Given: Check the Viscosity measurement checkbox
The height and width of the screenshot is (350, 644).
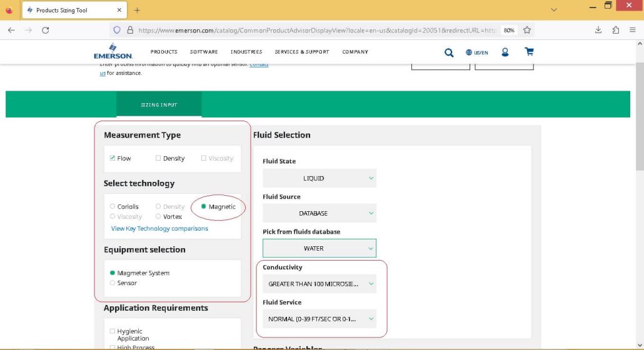Looking at the screenshot, I should tap(203, 158).
